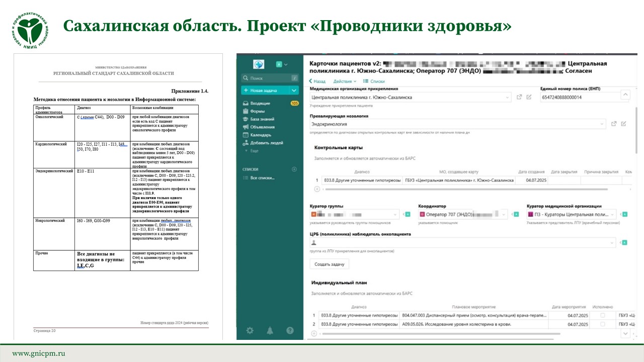
Task: Open Входящие inbox in the sidebar
Action: coord(260,103)
